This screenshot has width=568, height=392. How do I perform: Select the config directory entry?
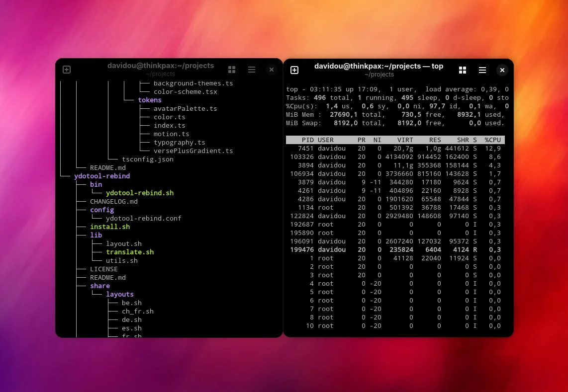(x=102, y=210)
